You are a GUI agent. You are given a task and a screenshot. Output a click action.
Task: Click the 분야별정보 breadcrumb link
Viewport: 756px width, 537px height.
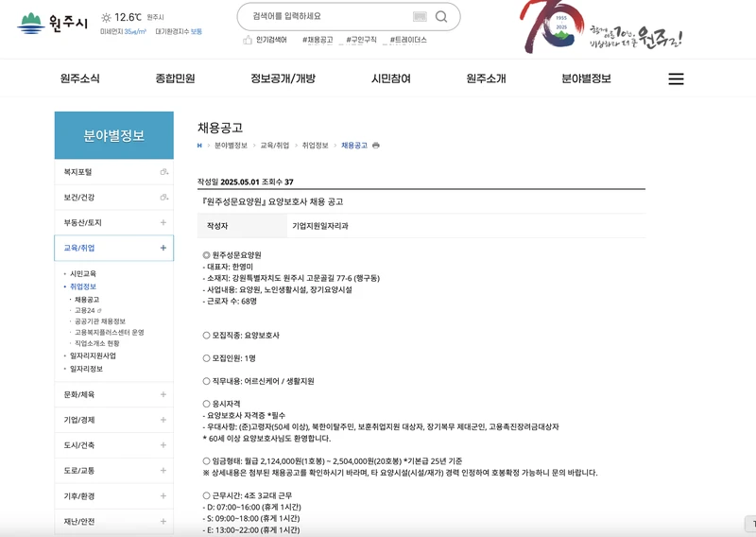(231, 146)
